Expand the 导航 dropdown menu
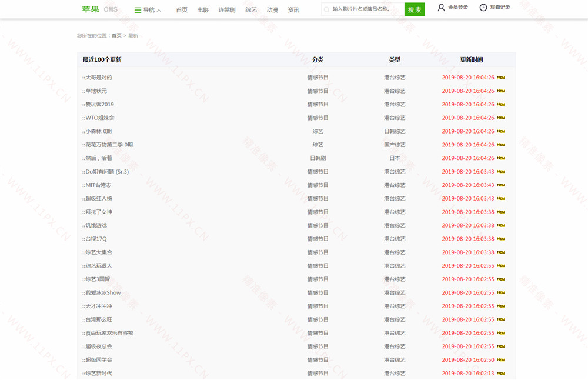This screenshot has width=588, height=380. pos(148,10)
